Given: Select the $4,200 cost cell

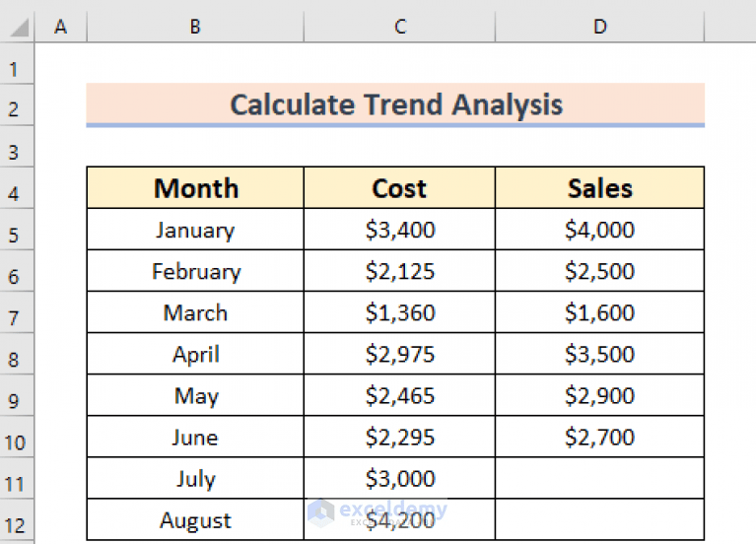Looking at the screenshot, I should pyautogui.click(x=400, y=520).
